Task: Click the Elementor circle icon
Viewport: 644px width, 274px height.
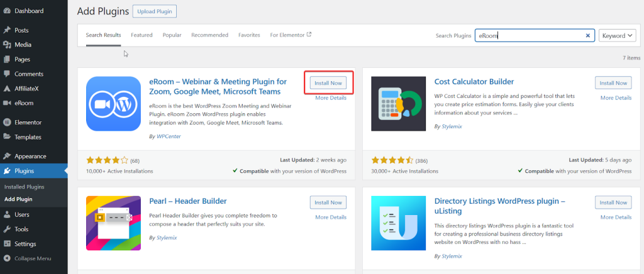Action: coord(6,123)
